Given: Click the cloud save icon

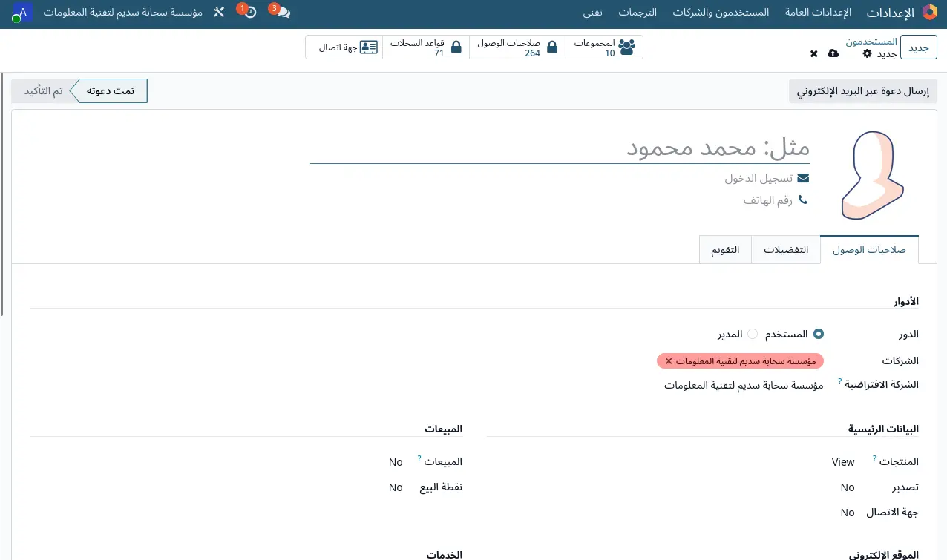Looking at the screenshot, I should [833, 53].
